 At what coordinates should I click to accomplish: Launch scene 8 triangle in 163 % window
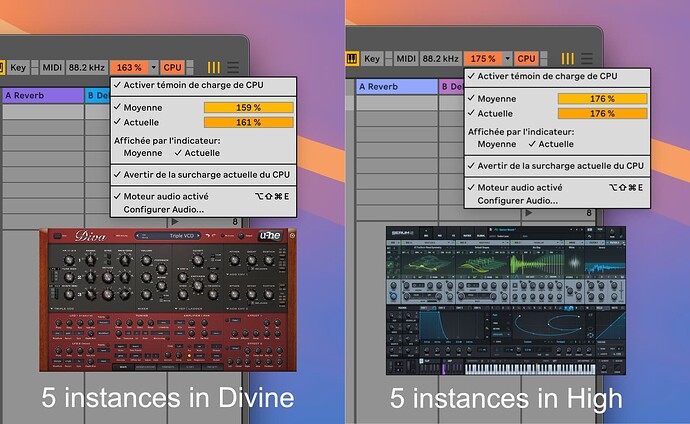click(x=176, y=222)
